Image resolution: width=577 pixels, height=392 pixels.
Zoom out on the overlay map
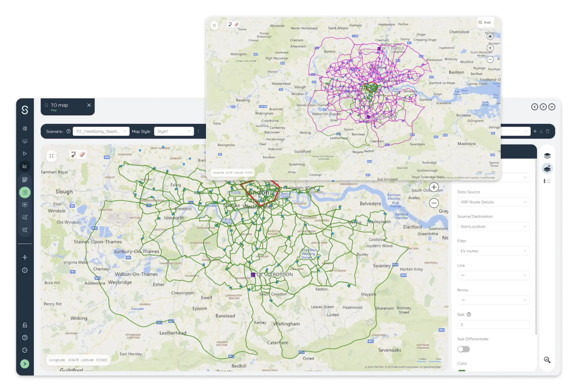click(x=490, y=59)
